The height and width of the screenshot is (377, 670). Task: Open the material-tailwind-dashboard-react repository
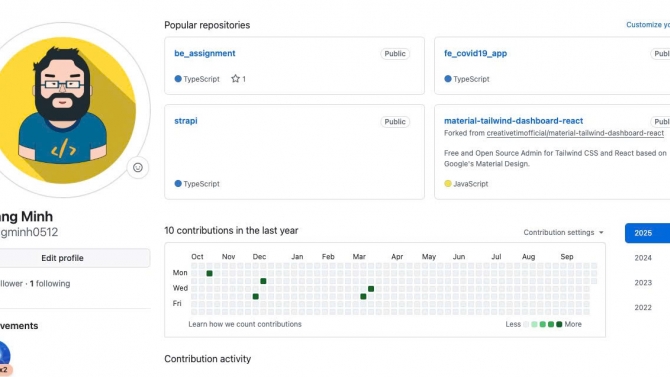(514, 121)
